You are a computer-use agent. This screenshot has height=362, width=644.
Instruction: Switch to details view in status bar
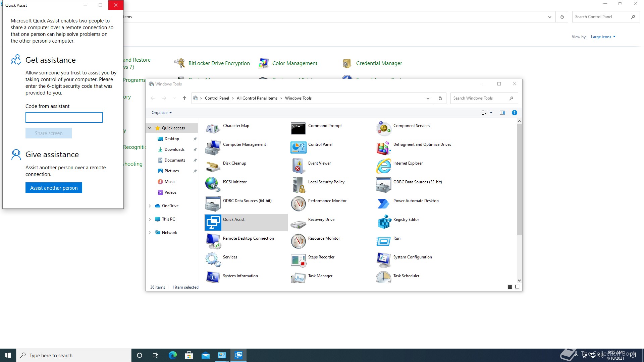[509, 287]
